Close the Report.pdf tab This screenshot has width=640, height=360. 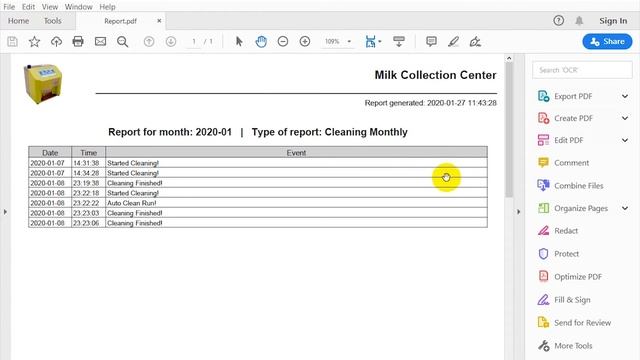click(x=159, y=21)
